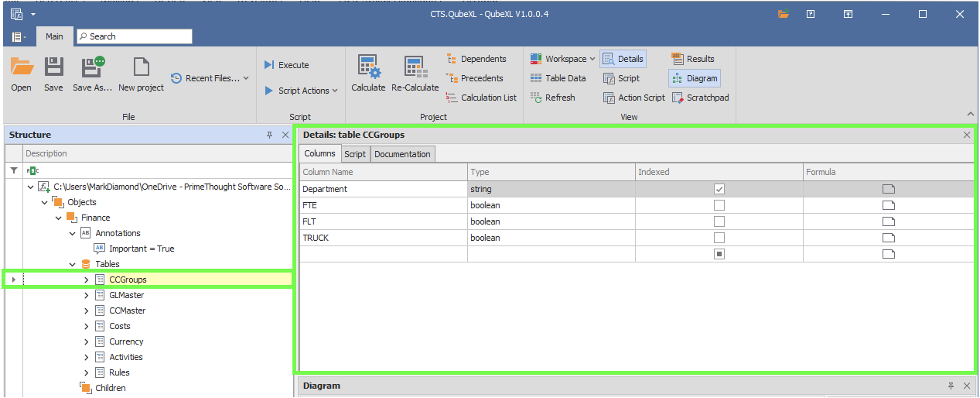Collapse the Finance tree node
This screenshot has height=398, width=980.
coord(59,218)
